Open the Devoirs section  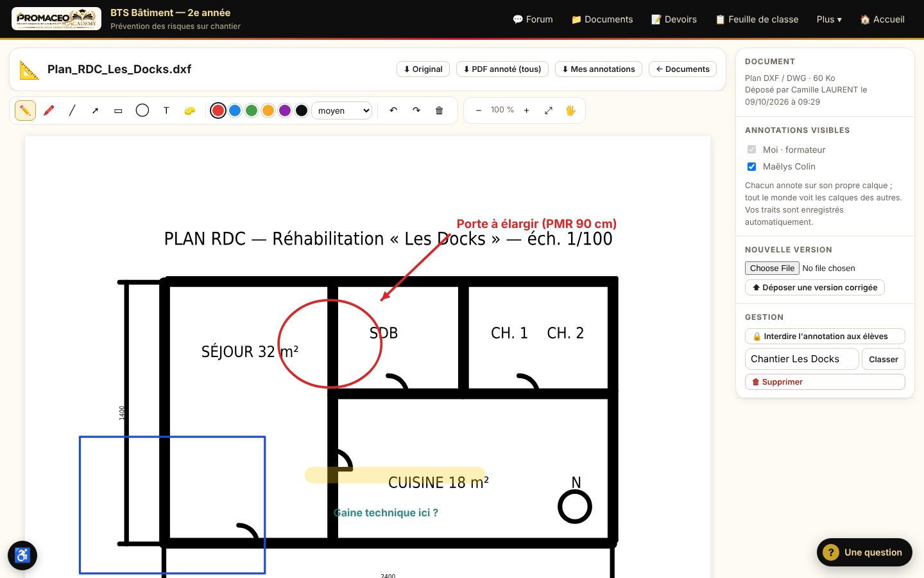[x=674, y=19]
